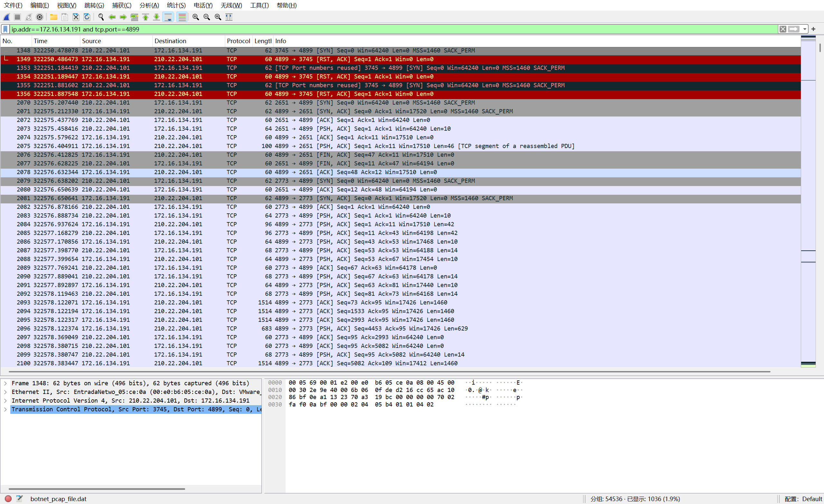
Task: Click the filter bookmark icon
Action: [x=5, y=29]
